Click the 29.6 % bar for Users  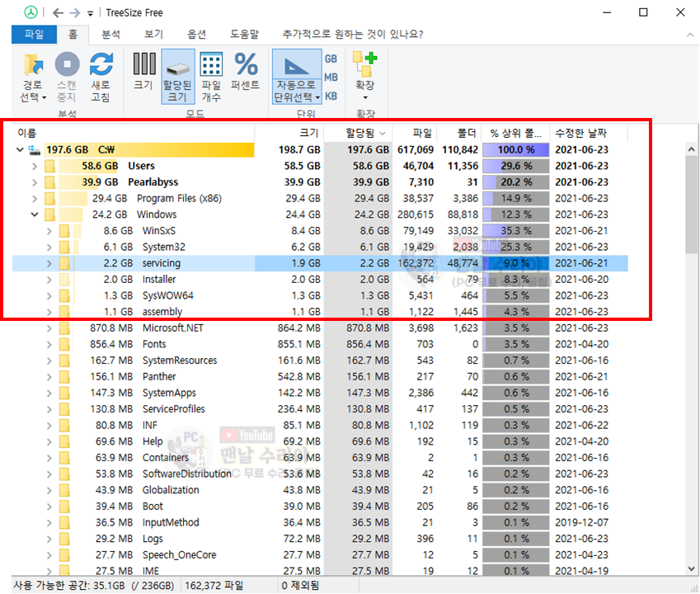click(x=515, y=166)
